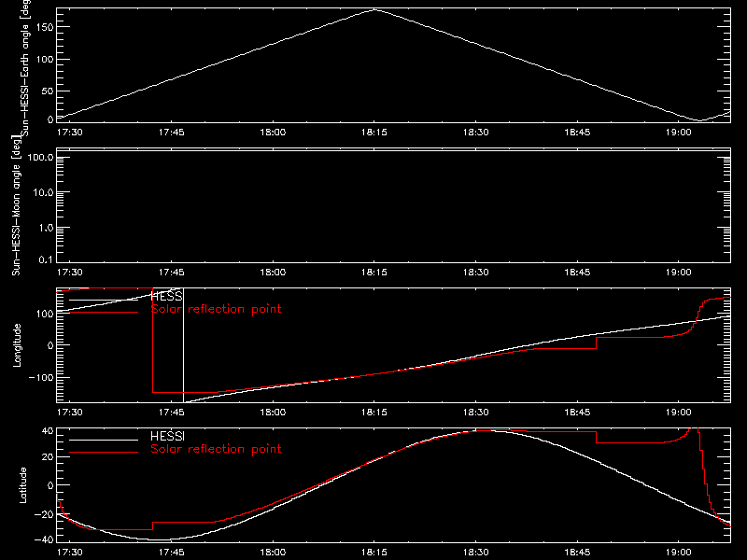This screenshot has height=560, width=747.
Task: Click the Sun-HESSI-Moon angle [deg] axis title
Action: coord(16,204)
